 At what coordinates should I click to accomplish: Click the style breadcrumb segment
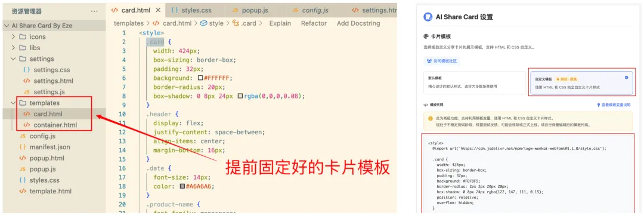click(x=216, y=23)
